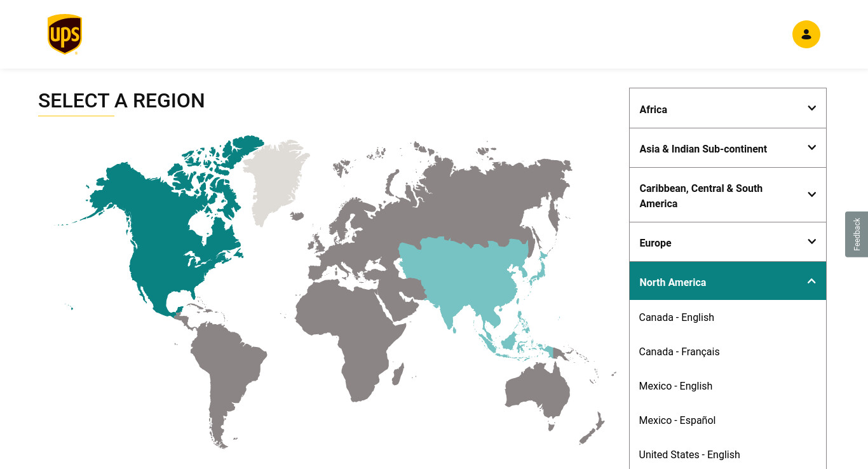Choose Mexico - English
Screen dimensions: 868x469
(x=675, y=386)
